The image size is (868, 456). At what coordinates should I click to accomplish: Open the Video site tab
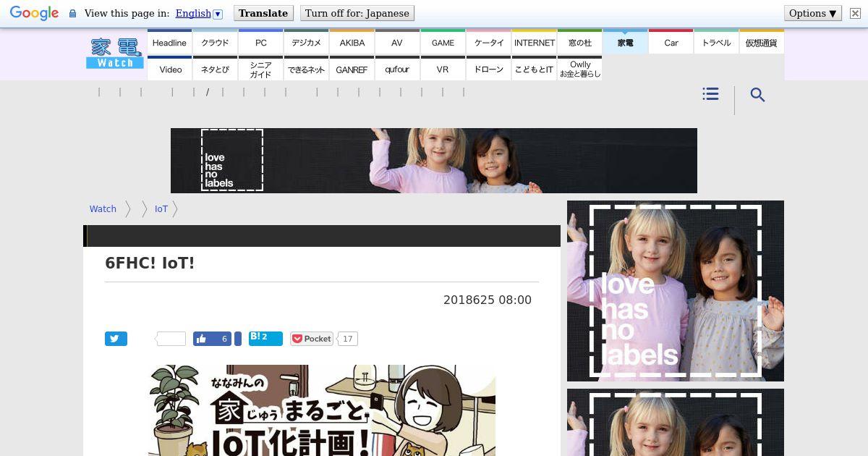point(169,69)
